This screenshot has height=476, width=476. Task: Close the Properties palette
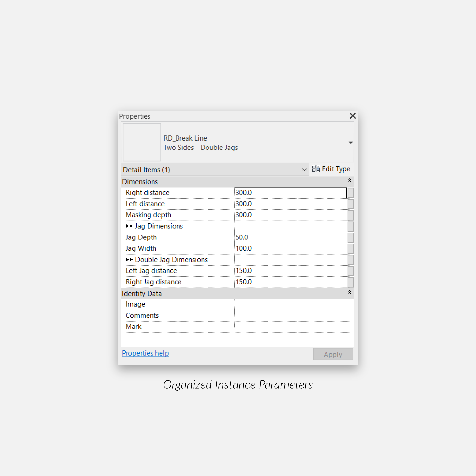[352, 116]
